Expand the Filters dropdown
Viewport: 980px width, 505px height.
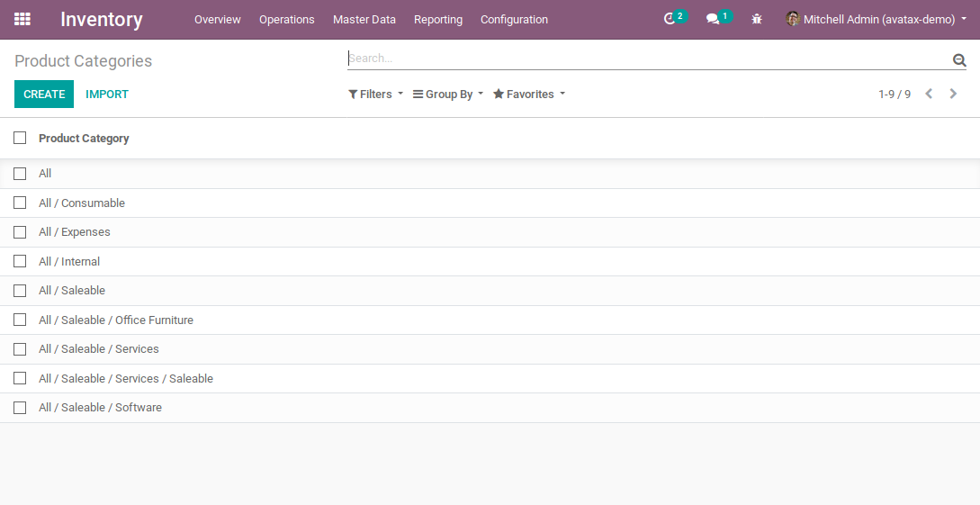375,95
